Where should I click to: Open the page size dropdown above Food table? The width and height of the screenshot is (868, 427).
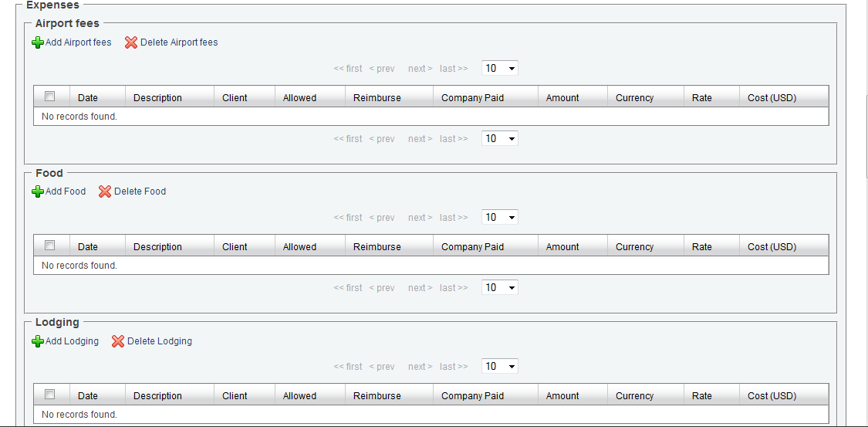click(x=500, y=218)
